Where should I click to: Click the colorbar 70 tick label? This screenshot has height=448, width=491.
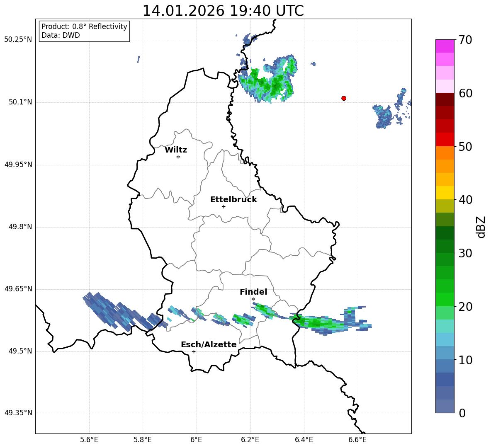(x=466, y=40)
